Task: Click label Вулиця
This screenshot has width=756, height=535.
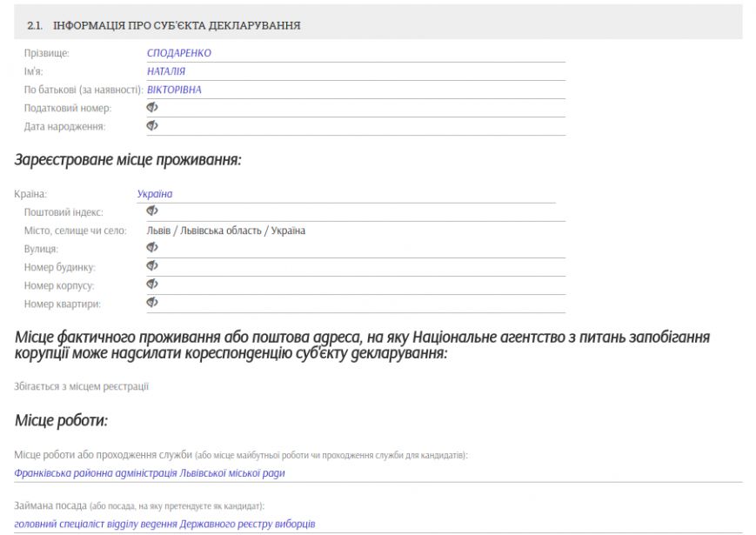Action: [41, 249]
